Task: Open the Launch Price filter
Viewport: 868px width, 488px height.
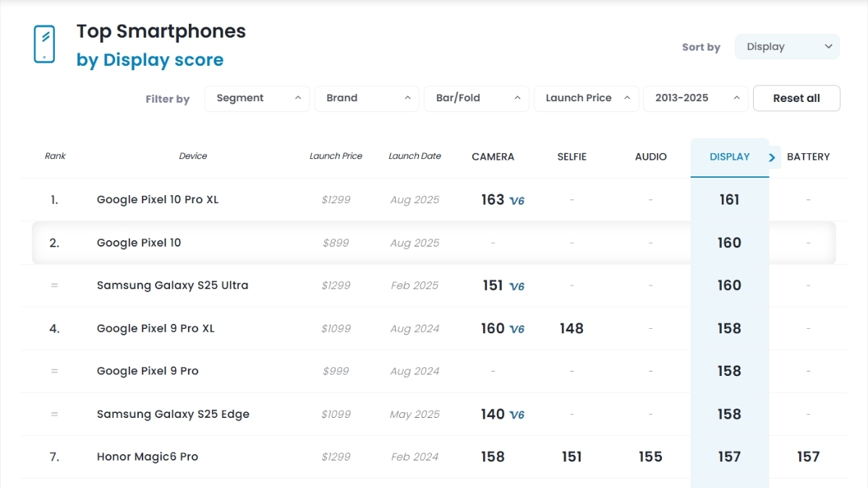Action: click(587, 98)
